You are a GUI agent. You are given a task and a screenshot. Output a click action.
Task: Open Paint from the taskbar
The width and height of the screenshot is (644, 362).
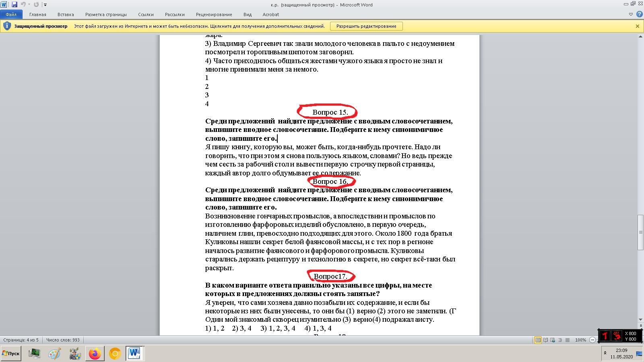click(54, 354)
